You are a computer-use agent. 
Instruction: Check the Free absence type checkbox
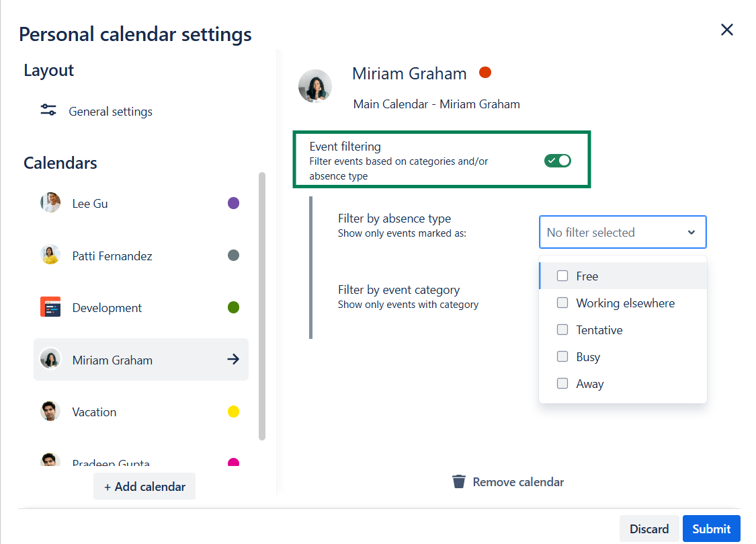tap(562, 276)
